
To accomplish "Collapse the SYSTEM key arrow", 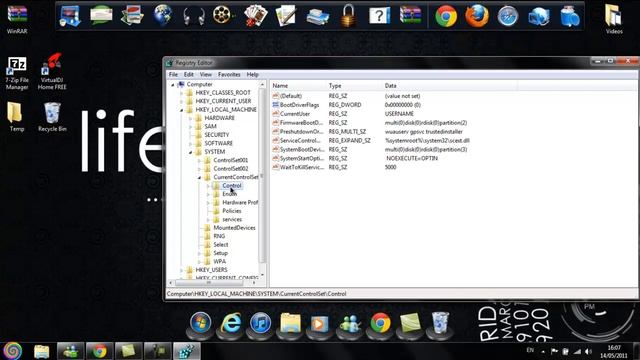I will point(191,152).
